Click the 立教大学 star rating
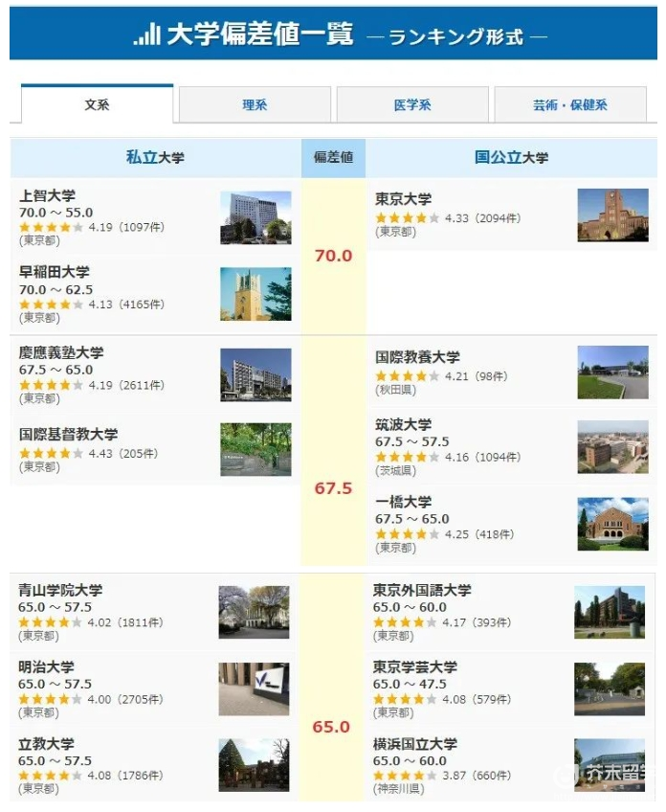 coord(50,776)
